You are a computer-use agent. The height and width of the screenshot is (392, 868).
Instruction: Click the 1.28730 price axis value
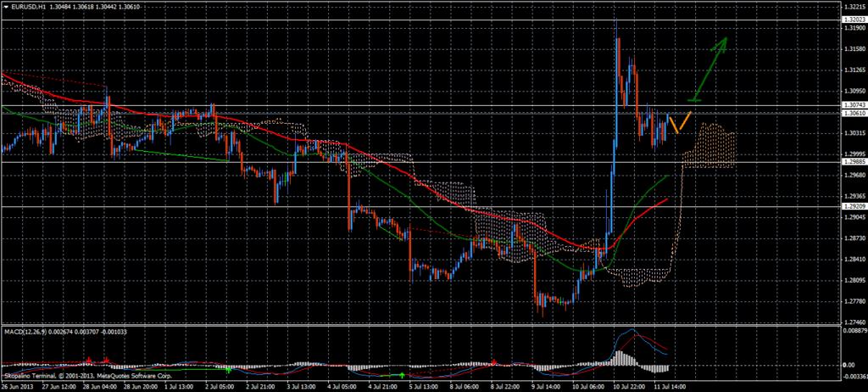(854, 238)
